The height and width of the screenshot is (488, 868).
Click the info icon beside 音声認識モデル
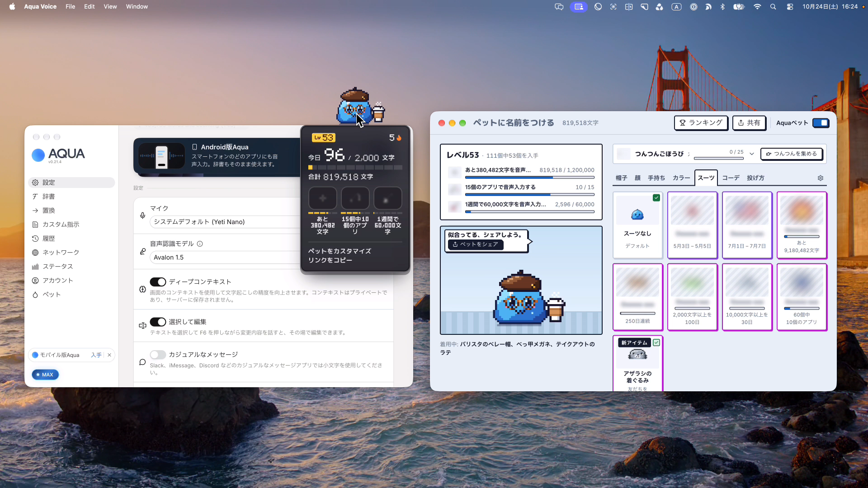pyautogui.click(x=200, y=244)
